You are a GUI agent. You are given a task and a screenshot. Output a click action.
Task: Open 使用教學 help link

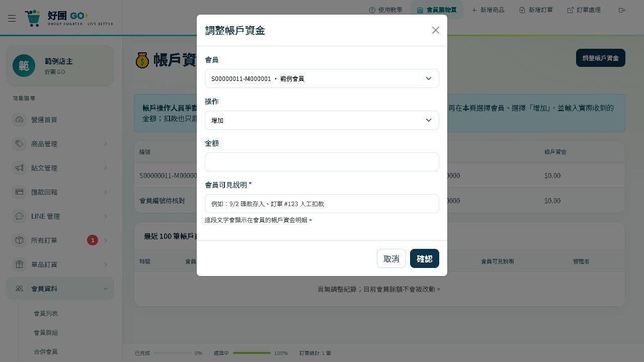click(386, 10)
